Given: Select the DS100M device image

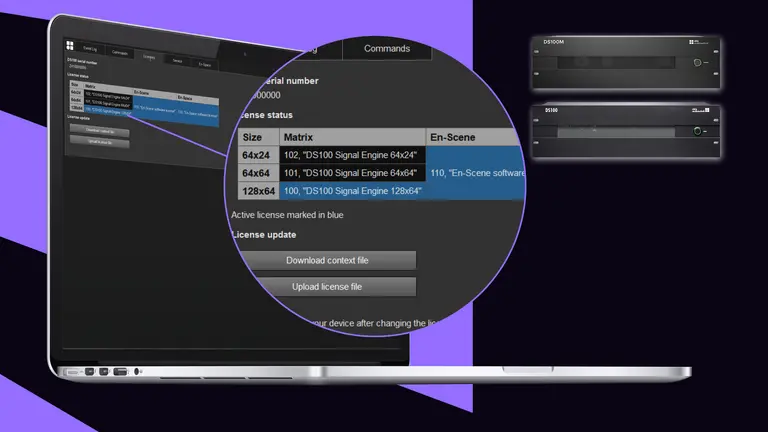Looking at the screenshot, I should point(626,64).
